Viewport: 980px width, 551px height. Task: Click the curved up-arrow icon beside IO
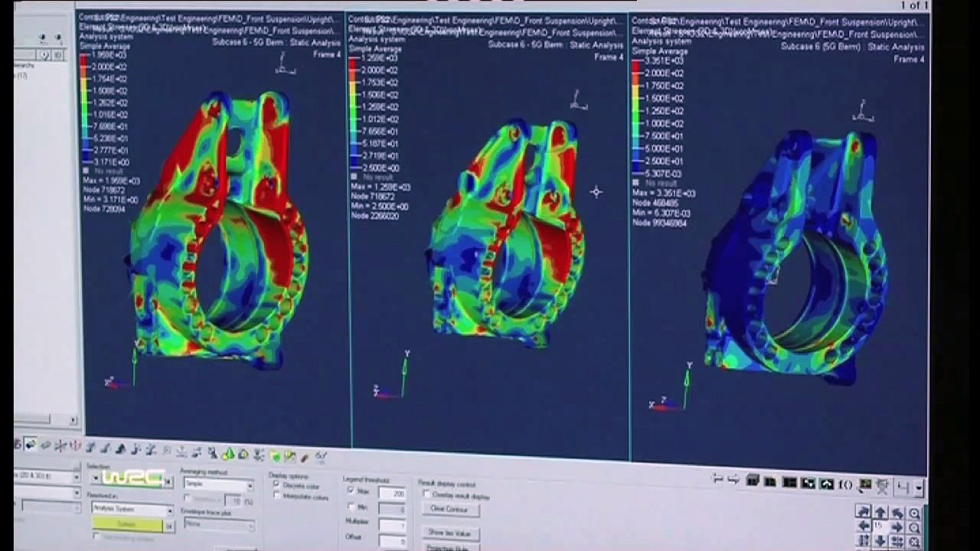(x=826, y=484)
